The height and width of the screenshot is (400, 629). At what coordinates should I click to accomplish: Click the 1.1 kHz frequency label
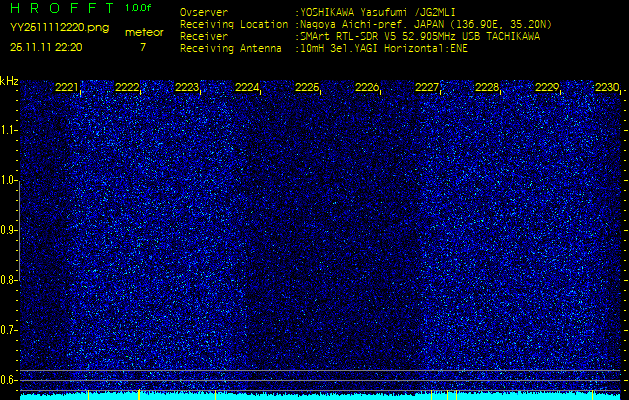(7, 130)
